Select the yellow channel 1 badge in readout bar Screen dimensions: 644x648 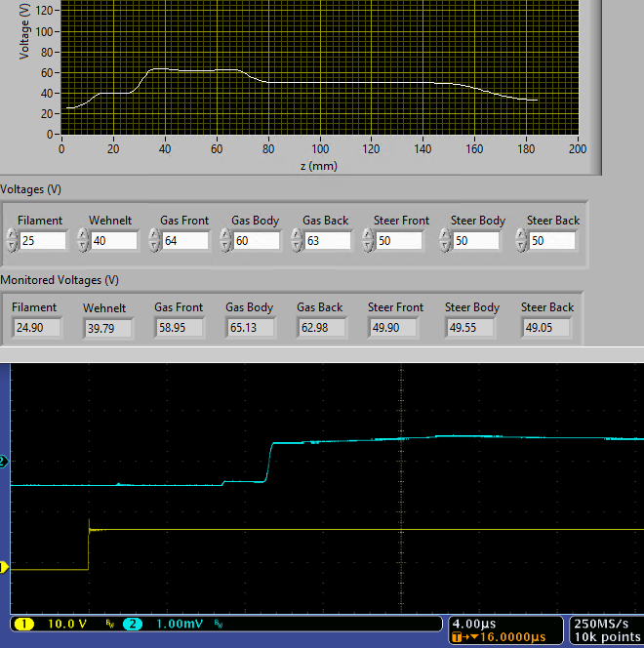pos(21,624)
